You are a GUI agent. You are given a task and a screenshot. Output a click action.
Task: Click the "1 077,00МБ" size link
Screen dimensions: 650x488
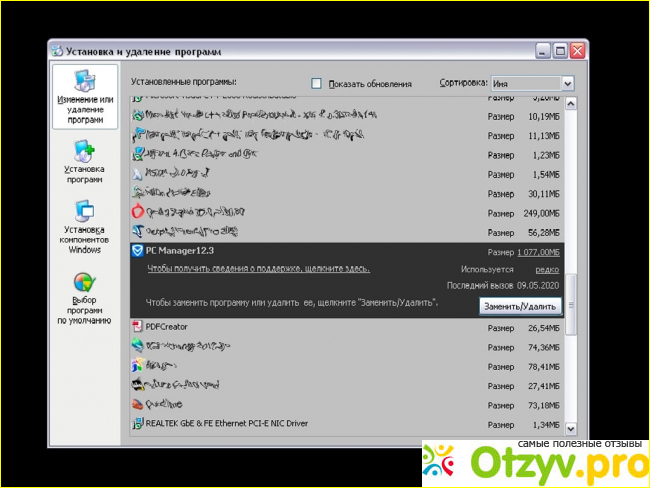[x=539, y=251]
